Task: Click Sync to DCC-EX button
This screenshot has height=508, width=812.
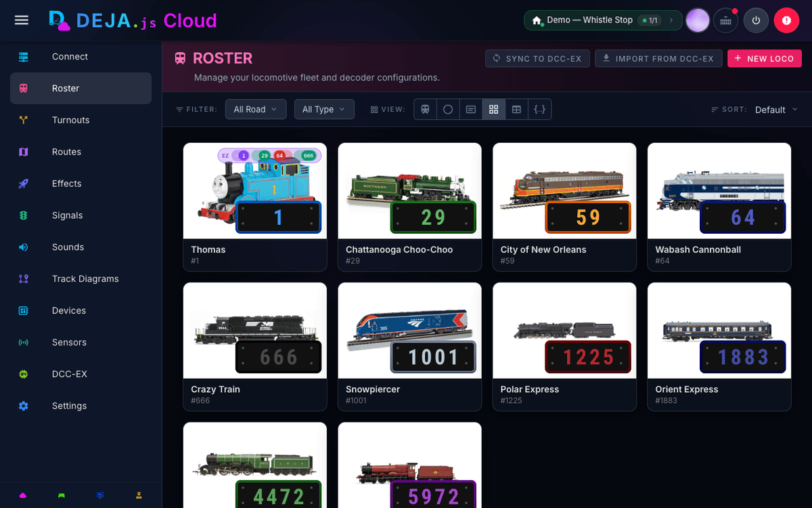Action: [537, 58]
